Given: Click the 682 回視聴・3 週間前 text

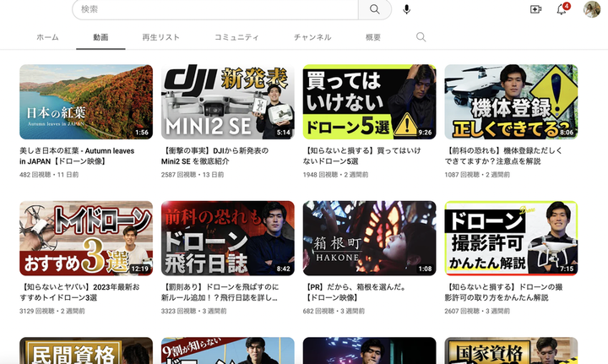Looking at the screenshot, I should 334,311.
